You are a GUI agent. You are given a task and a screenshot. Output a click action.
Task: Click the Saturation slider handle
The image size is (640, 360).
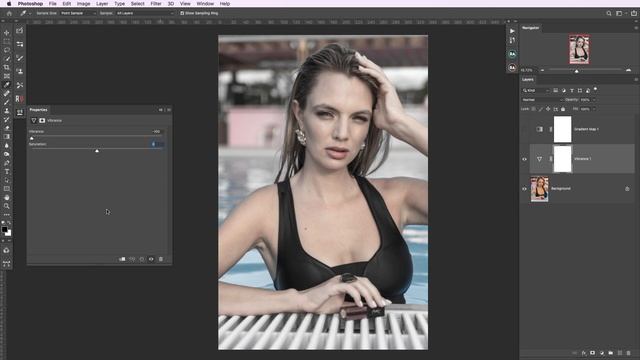(x=97, y=151)
